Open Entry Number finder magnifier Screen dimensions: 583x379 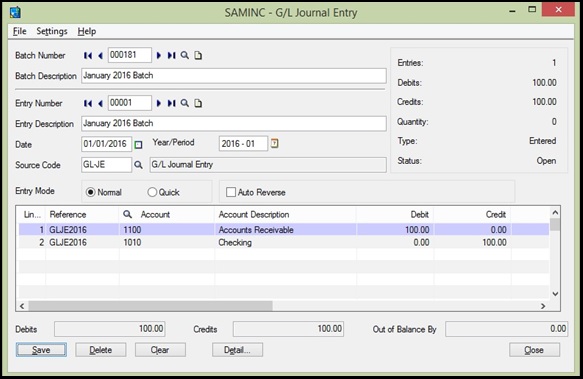pyautogui.click(x=184, y=103)
